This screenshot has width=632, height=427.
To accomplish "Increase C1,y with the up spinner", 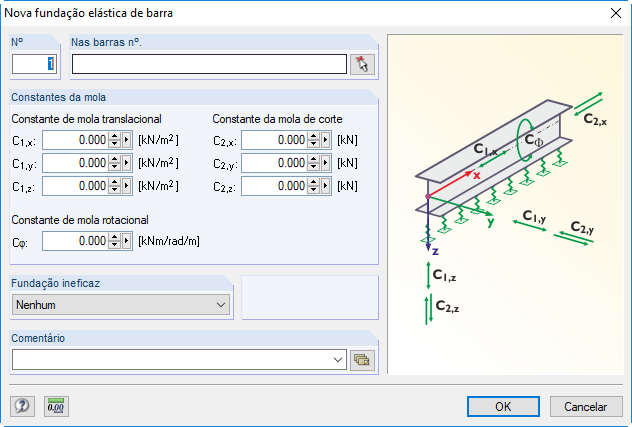I will 115,159.
